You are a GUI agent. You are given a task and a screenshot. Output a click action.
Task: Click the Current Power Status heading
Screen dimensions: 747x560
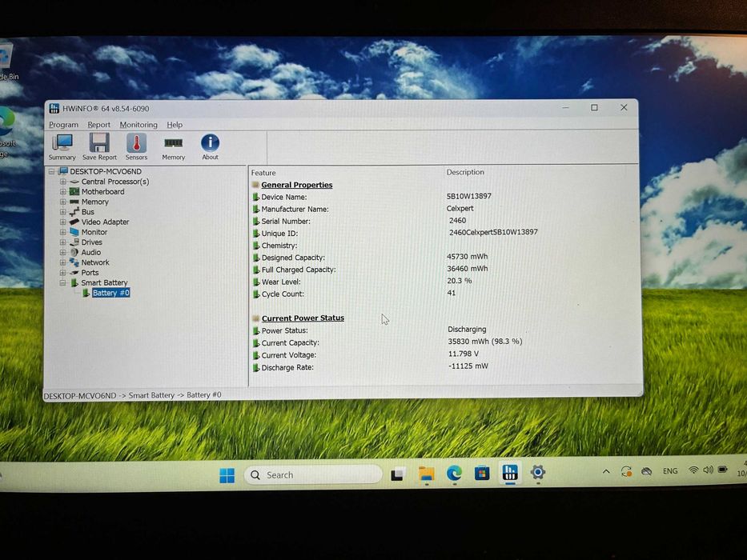click(x=303, y=318)
